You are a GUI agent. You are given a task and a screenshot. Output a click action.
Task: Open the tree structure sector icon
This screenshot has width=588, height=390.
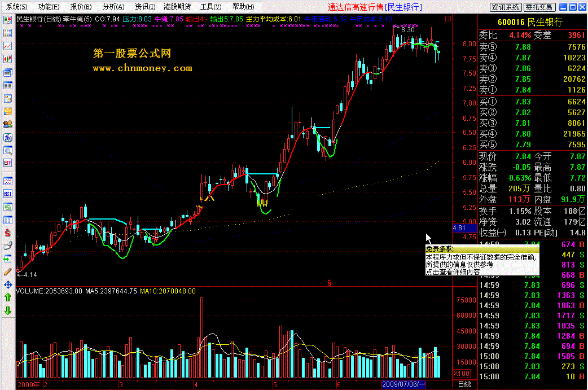(7, 99)
